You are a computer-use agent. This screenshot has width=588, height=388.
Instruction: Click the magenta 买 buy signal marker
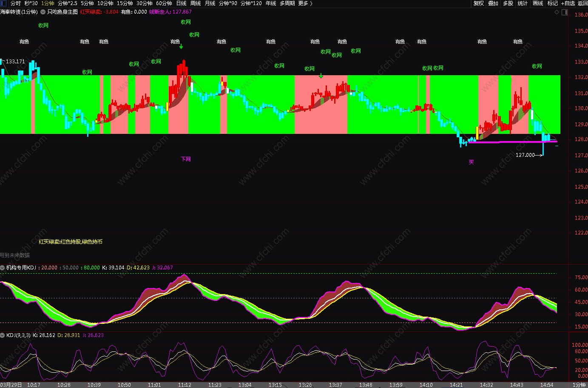471,162
